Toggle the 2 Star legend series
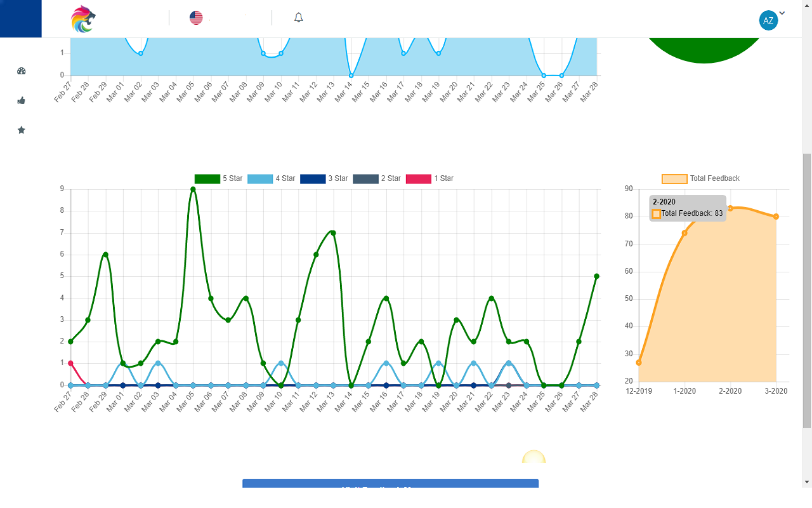Screen dimensions: 812x508 tap(377, 178)
